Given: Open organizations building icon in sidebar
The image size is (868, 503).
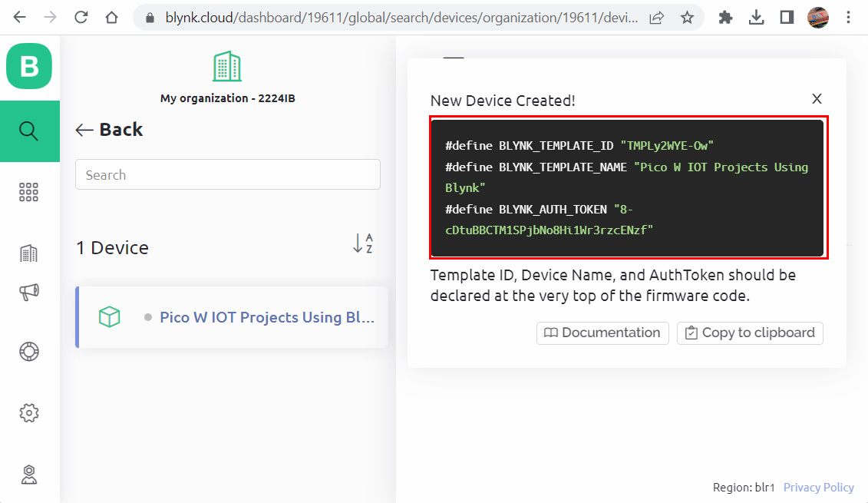Looking at the screenshot, I should 29,253.
